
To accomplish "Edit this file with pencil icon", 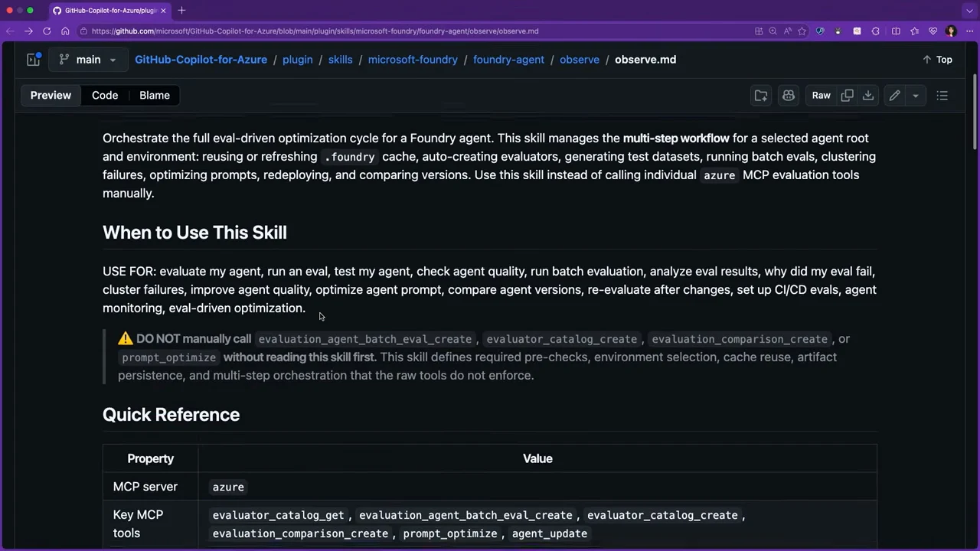I will tap(894, 96).
